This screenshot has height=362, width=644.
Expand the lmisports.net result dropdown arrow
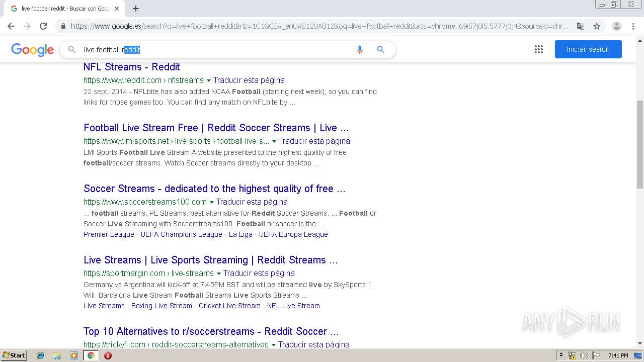point(274,141)
